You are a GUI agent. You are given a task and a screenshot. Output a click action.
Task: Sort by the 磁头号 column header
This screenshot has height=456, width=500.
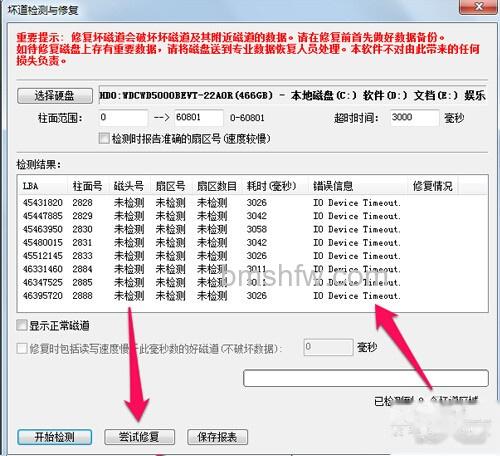coord(130,186)
